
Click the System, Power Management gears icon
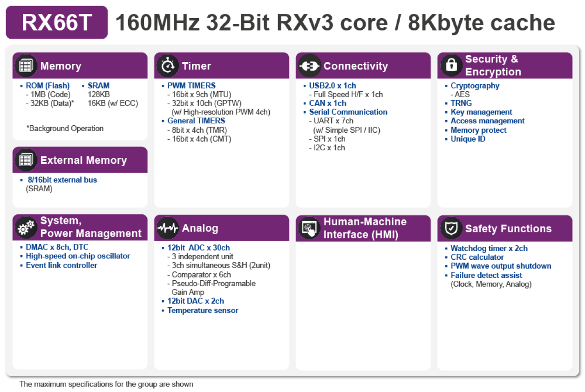27,228
